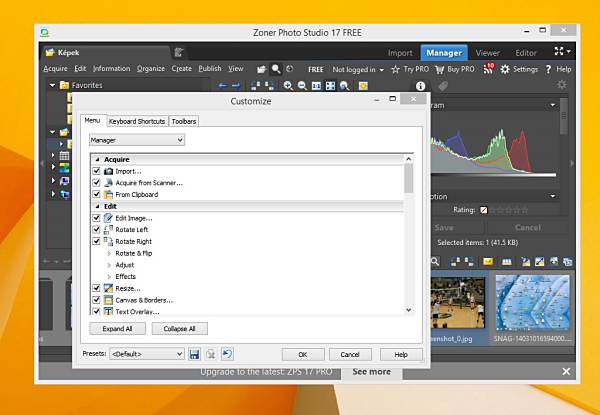Screen dimensions: 600x415
Task: Click the yellow envelope icon above thumbnails
Action: pos(488,262)
